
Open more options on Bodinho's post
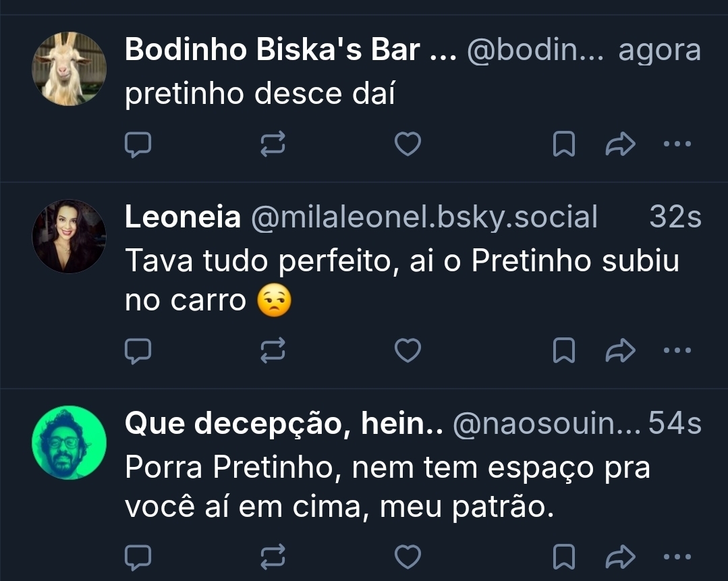pos(677,144)
